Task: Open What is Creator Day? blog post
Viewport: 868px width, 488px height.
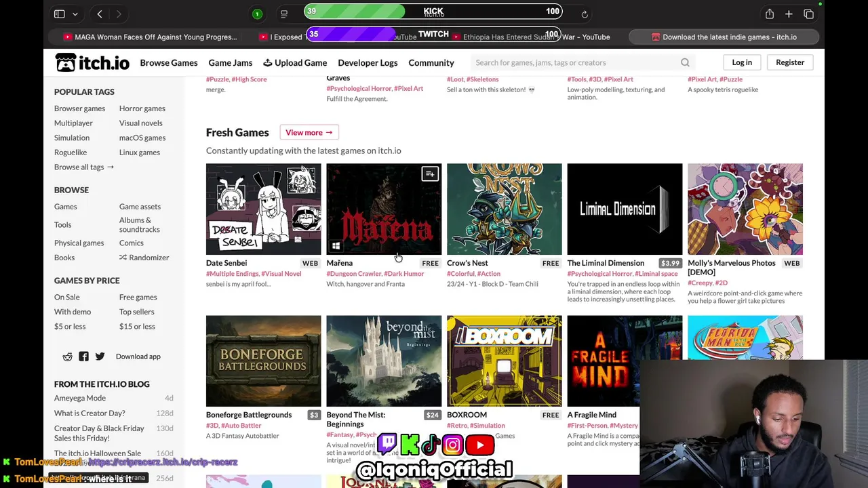Action: coord(90,413)
